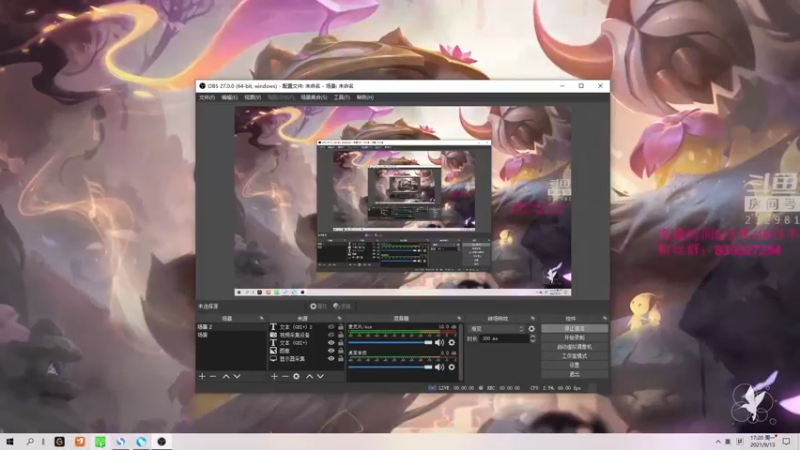Screen dimensions: 800x450
Task: Add a new scene with the plus icon
Action: tap(202, 377)
